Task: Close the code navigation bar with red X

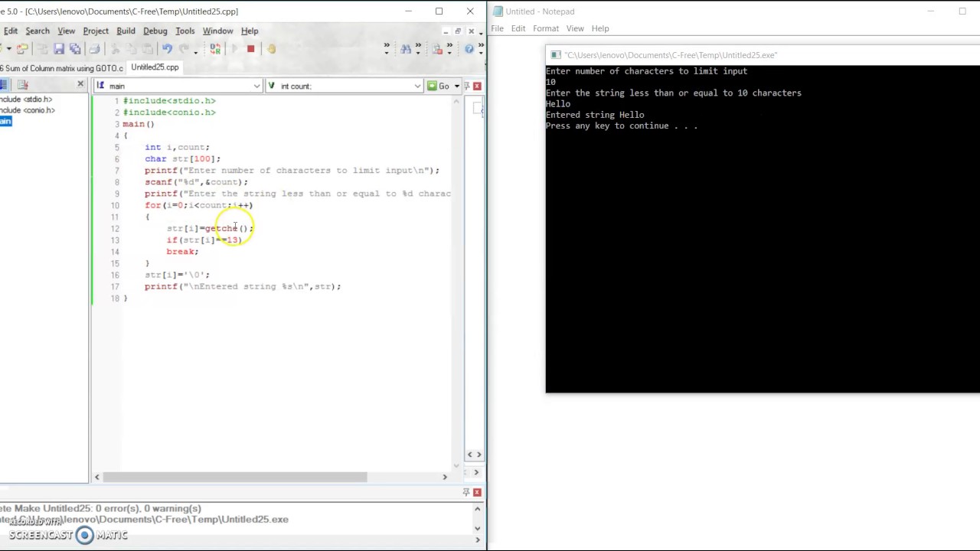Action: coord(477,86)
